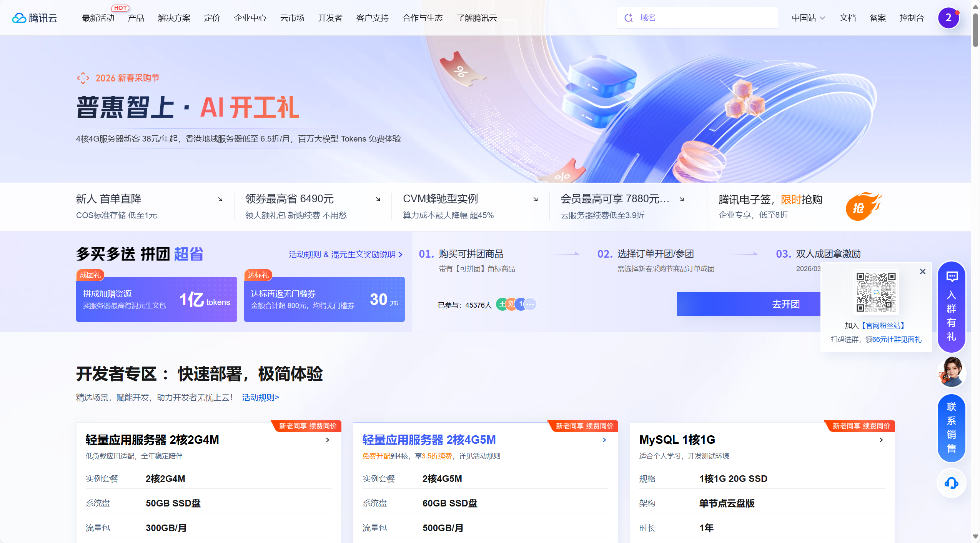Open the 最新活动 HOT menu item
The width and height of the screenshot is (980, 543).
pos(98,18)
